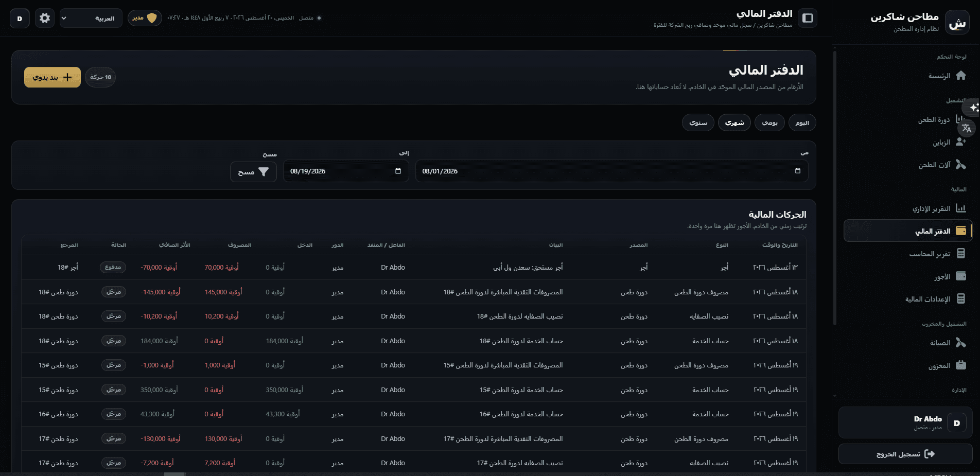The width and height of the screenshot is (980, 476).
Task: Click the home icon next to الرئيسية
Action: pyautogui.click(x=960, y=76)
